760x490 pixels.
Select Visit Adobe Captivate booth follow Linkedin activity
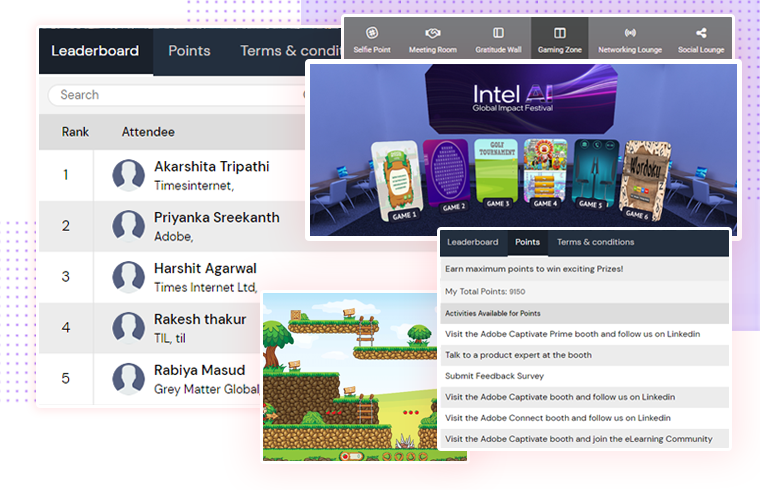tap(585, 397)
